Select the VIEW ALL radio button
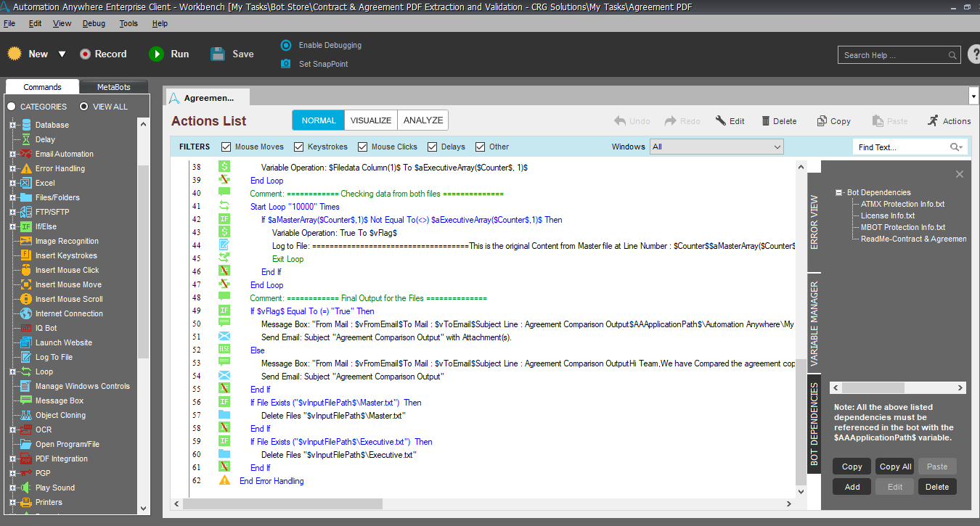This screenshot has height=526, width=980. pos(84,107)
